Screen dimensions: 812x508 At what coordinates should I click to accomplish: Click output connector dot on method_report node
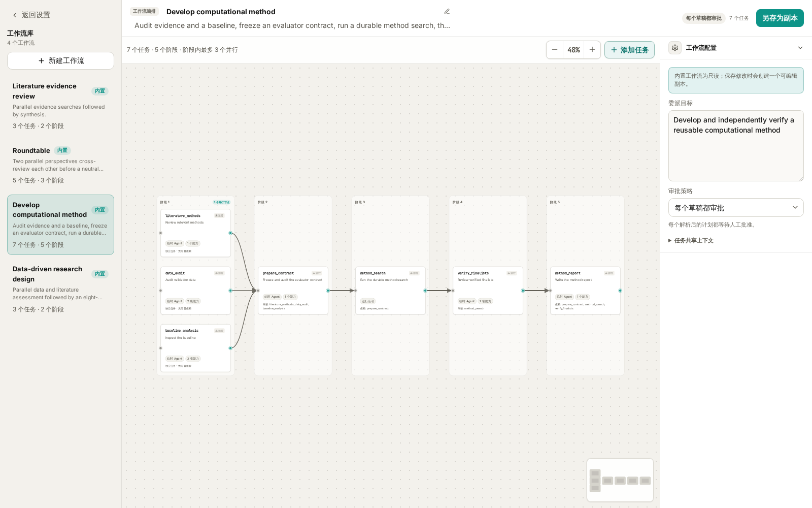[620, 291]
